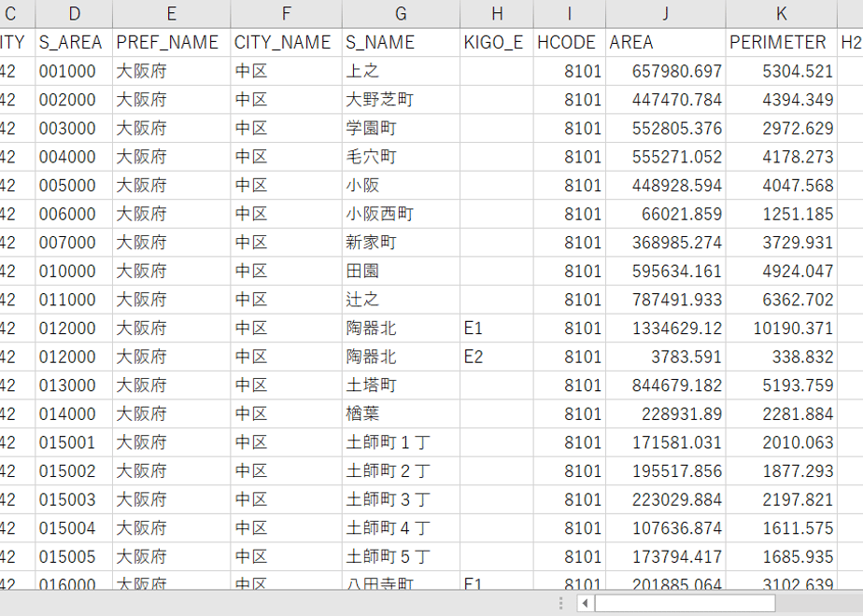Select S_AREA cell 015004

pyautogui.click(x=74, y=528)
